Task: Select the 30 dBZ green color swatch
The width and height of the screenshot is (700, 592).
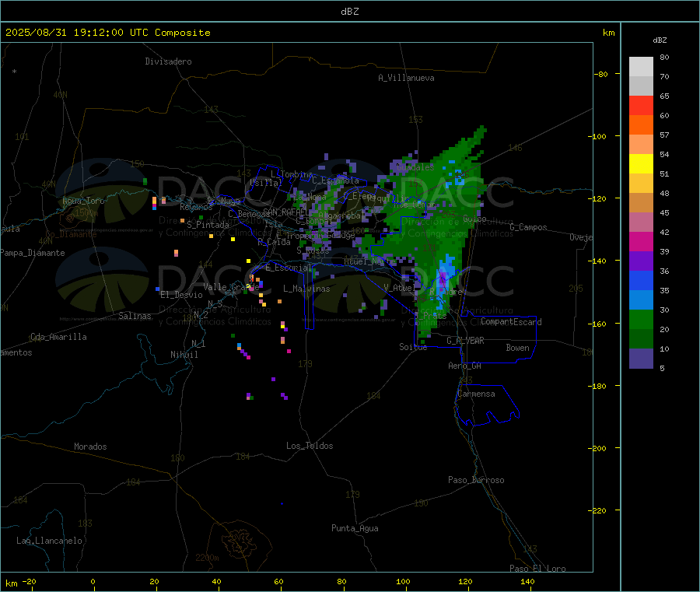Action: coord(641,319)
